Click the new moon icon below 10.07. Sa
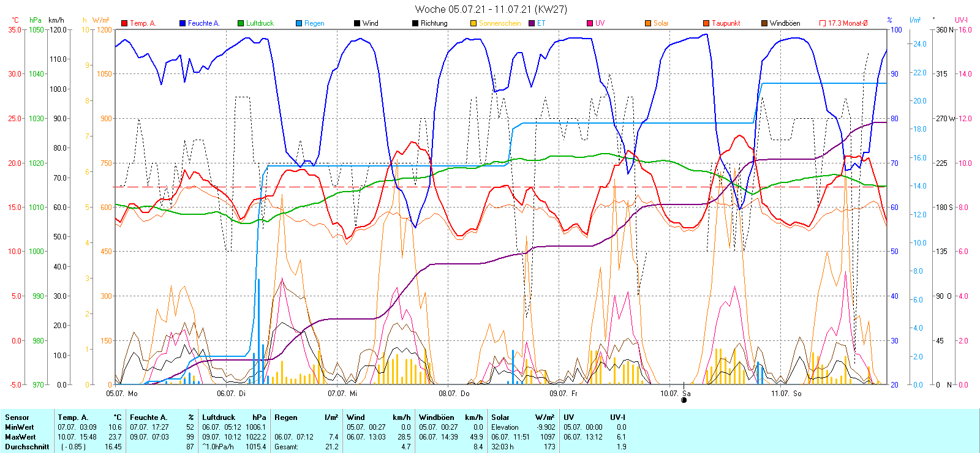This screenshot has width=980, height=453. [684, 400]
